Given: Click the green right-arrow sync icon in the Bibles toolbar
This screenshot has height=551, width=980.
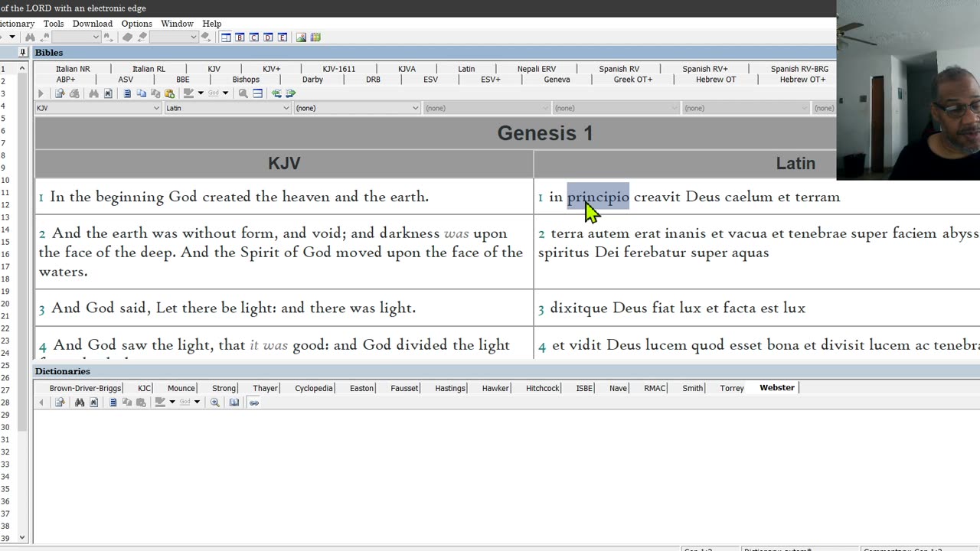Looking at the screenshot, I should [x=291, y=93].
